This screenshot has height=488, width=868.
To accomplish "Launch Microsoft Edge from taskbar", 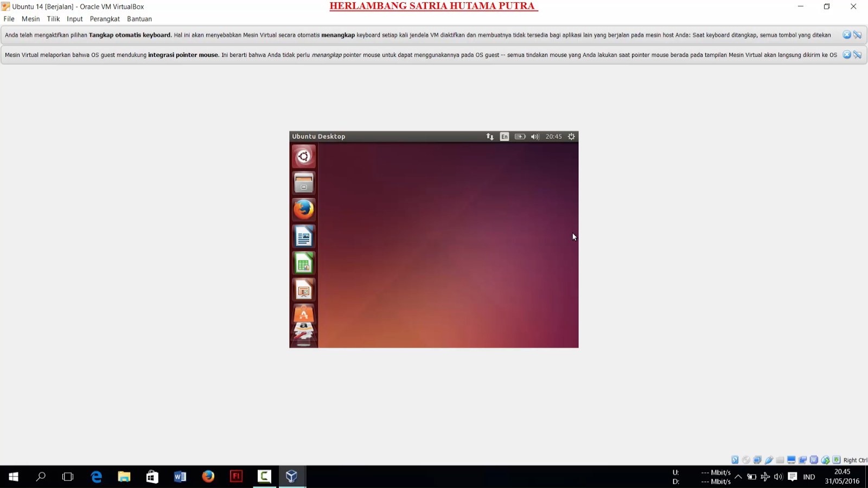I will tap(97, 477).
